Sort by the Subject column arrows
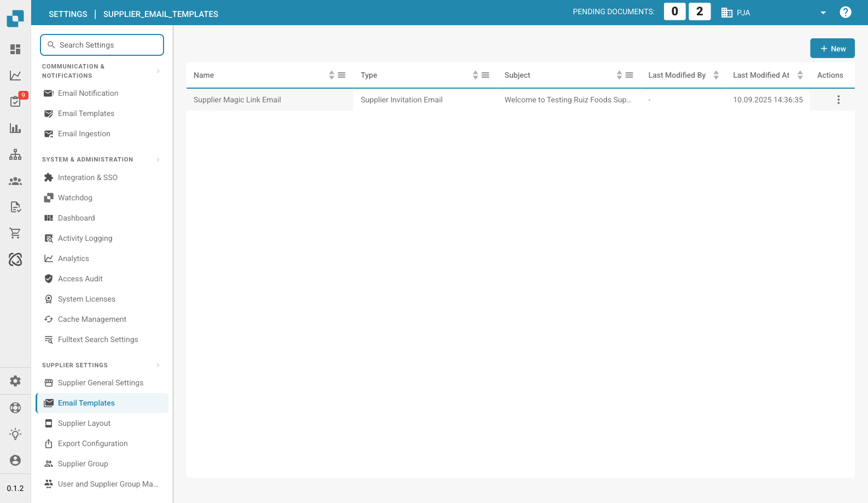Viewport: 868px width, 503px height. [619, 75]
